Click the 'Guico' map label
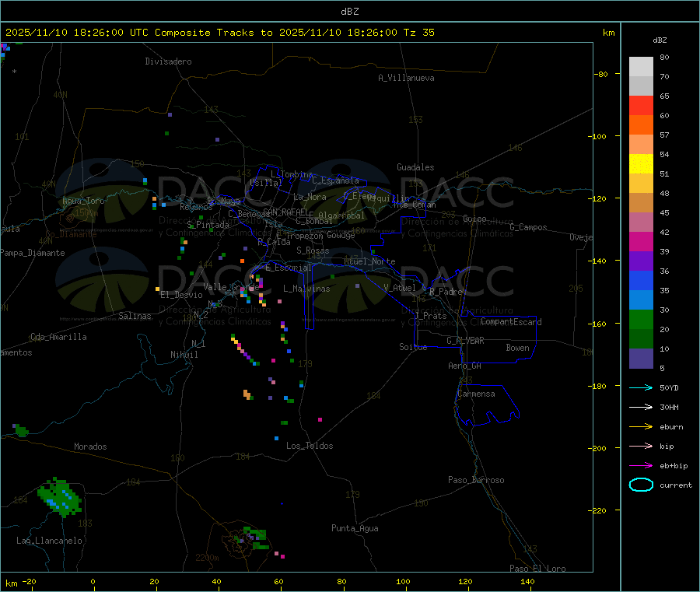The height and width of the screenshot is (592, 700). click(x=474, y=219)
